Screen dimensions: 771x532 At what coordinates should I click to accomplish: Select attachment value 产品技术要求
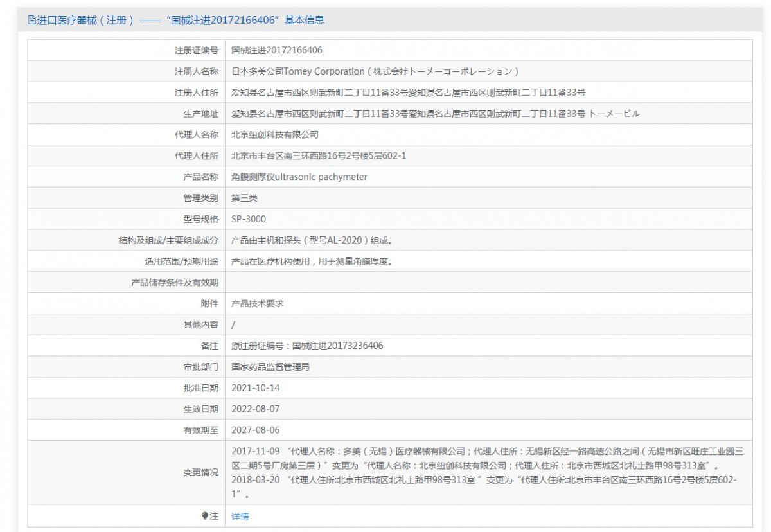(x=258, y=303)
